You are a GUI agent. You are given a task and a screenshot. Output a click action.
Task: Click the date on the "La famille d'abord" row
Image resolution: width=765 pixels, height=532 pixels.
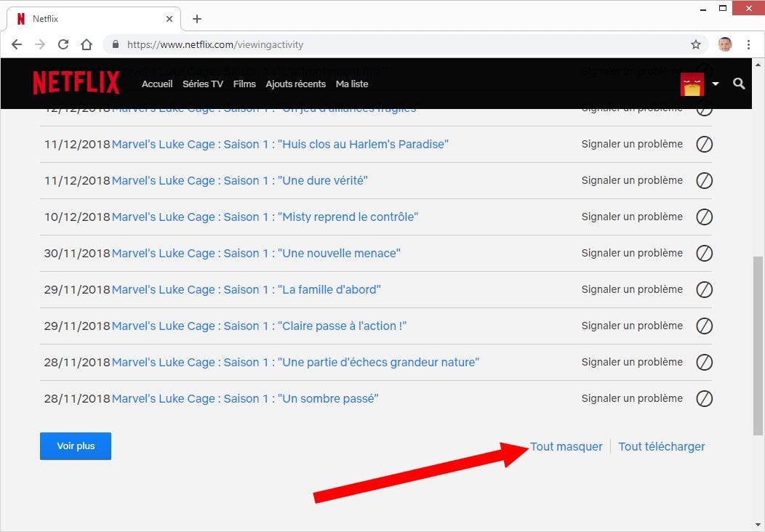click(77, 290)
